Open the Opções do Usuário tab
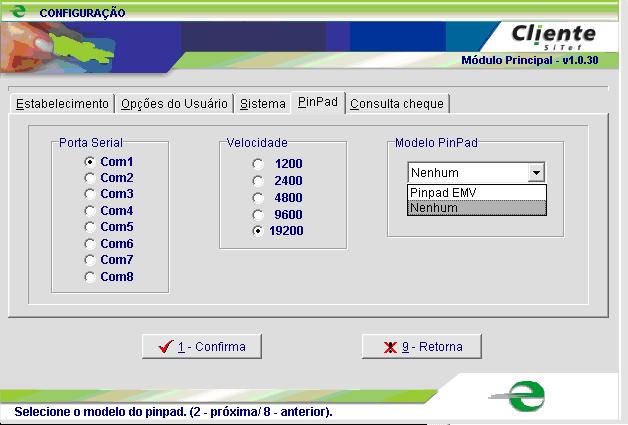Viewport: 628px width, 425px height. (x=175, y=103)
